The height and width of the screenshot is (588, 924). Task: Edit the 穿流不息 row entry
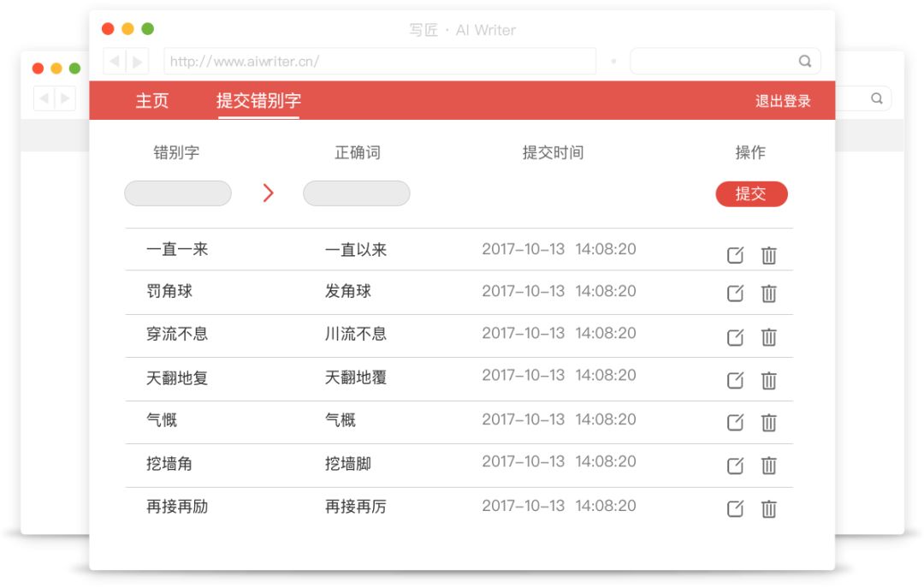[735, 336]
